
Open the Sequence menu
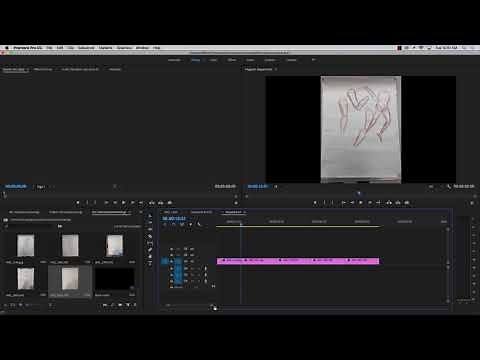tap(86, 48)
